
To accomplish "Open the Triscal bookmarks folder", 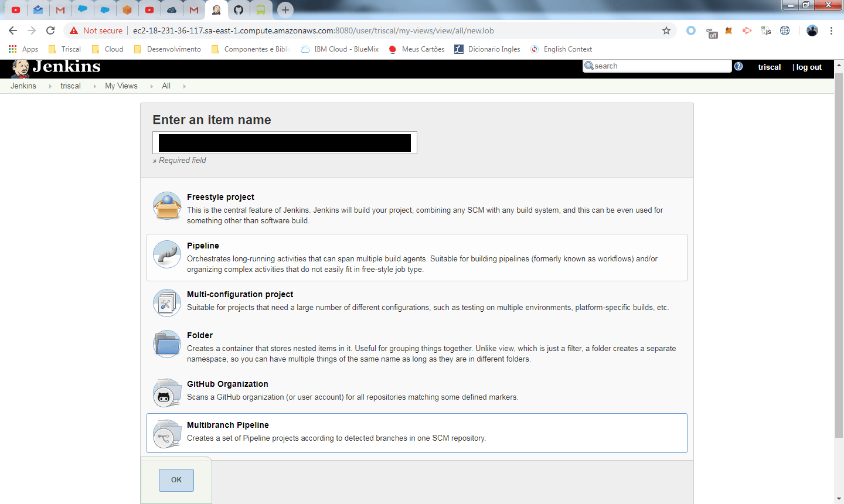I will tap(64, 49).
